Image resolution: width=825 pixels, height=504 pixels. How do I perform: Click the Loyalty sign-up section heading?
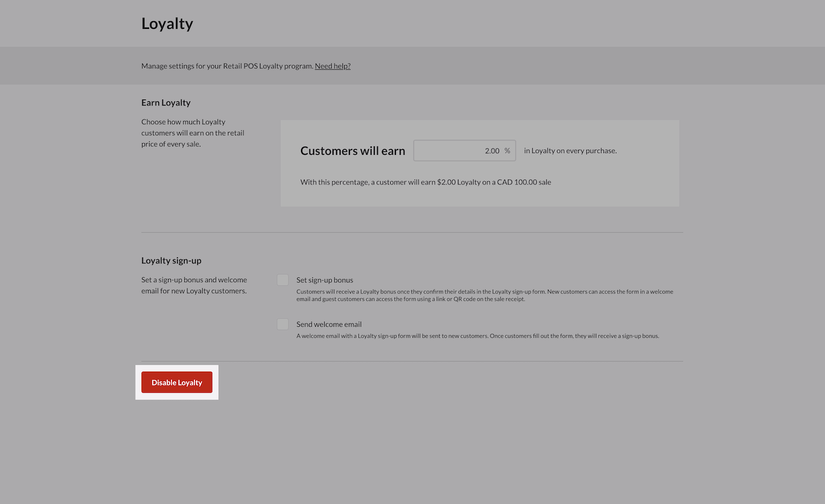171,260
